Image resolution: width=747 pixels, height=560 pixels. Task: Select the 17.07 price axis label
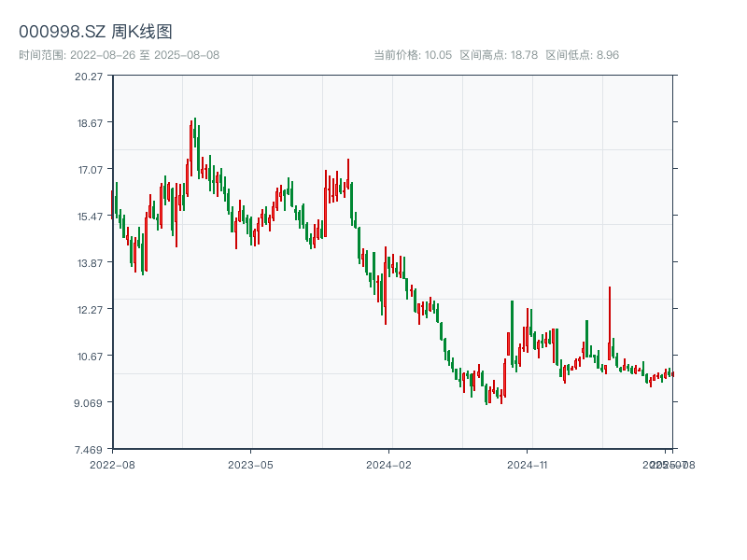point(89,169)
